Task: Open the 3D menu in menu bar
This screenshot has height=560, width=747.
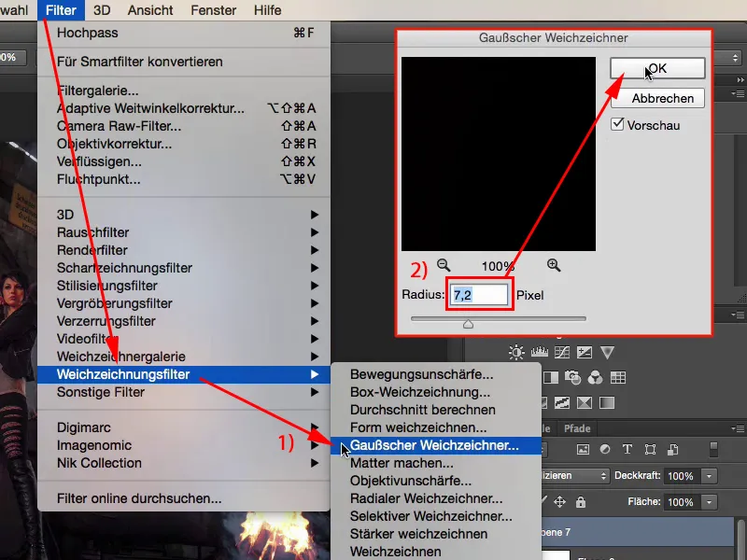Action: (102, 10)
